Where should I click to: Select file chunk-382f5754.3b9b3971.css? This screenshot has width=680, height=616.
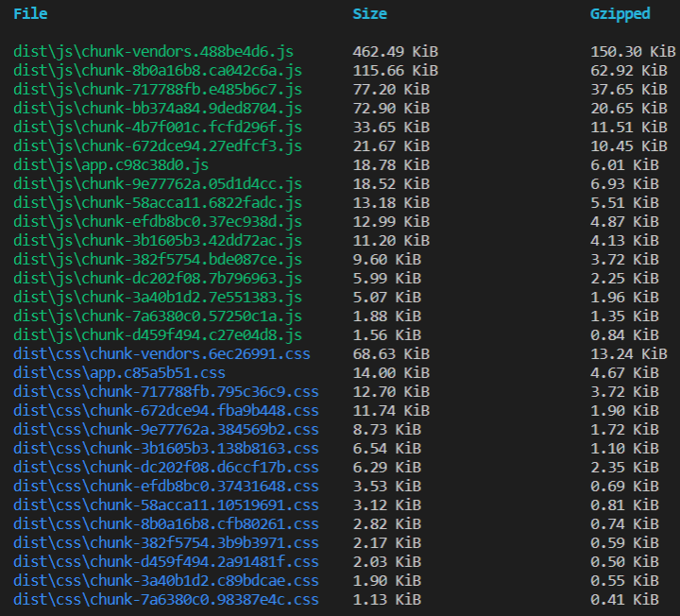click(166, 542)
